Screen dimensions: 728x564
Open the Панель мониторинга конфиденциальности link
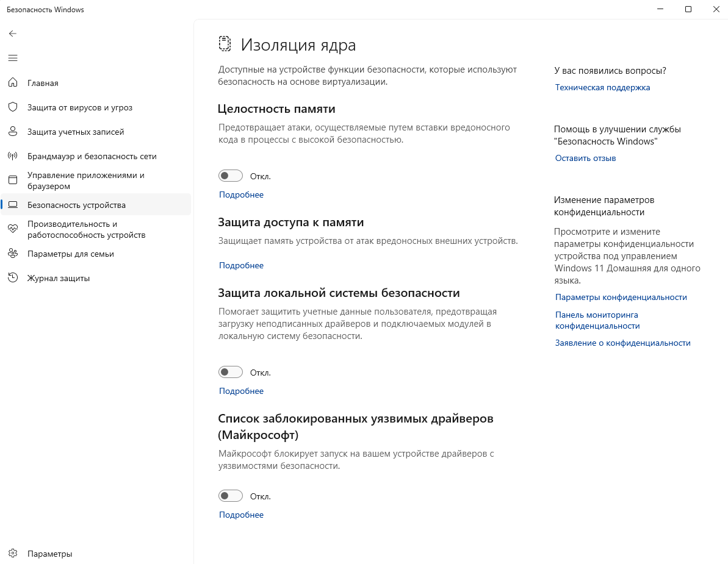click(x=597, y=320)
